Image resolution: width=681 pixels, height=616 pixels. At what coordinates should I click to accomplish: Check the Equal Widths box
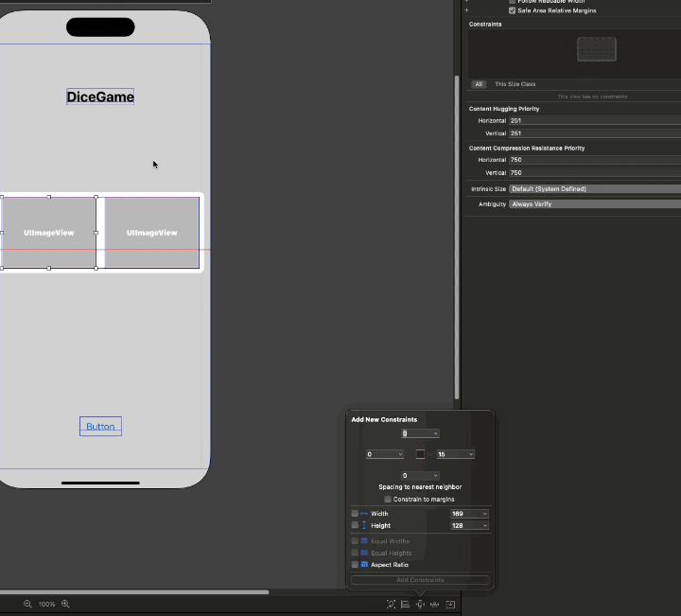tap(355, 541)
